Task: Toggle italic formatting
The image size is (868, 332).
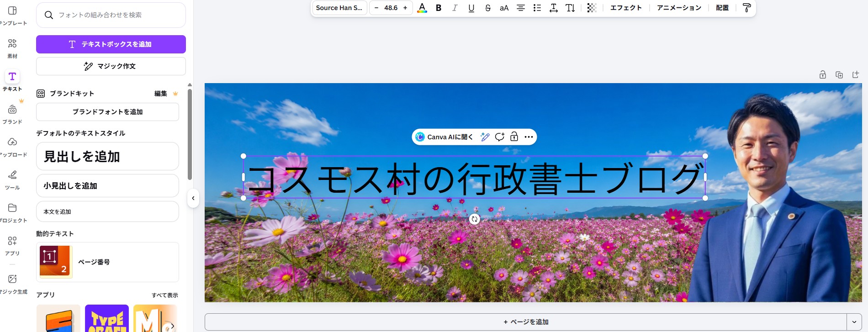Action: 455,8
